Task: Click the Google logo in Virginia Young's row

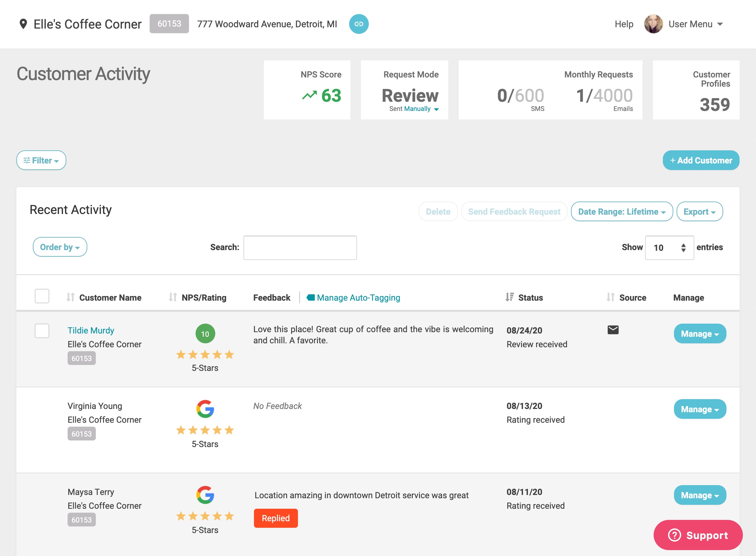Action: (x=205, y=409)
